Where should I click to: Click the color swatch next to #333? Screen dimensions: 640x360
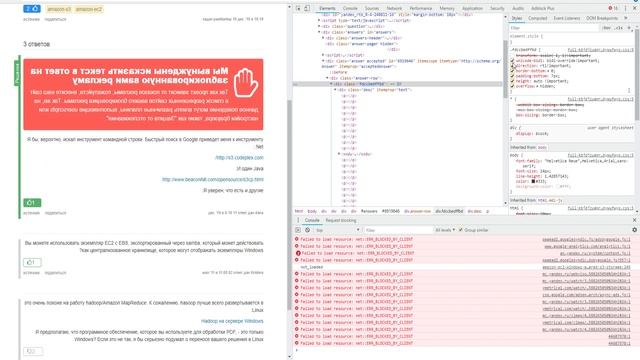[533, 181]
